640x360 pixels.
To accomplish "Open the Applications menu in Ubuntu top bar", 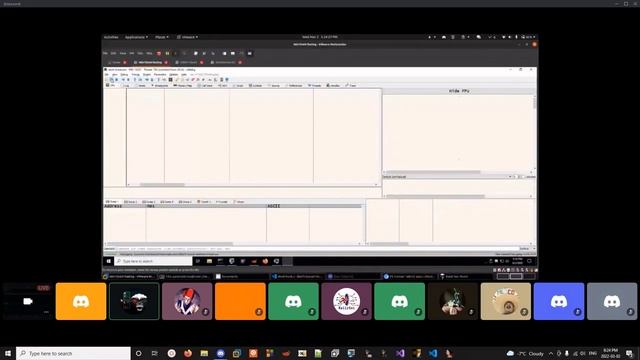I will tap(136, 37).
